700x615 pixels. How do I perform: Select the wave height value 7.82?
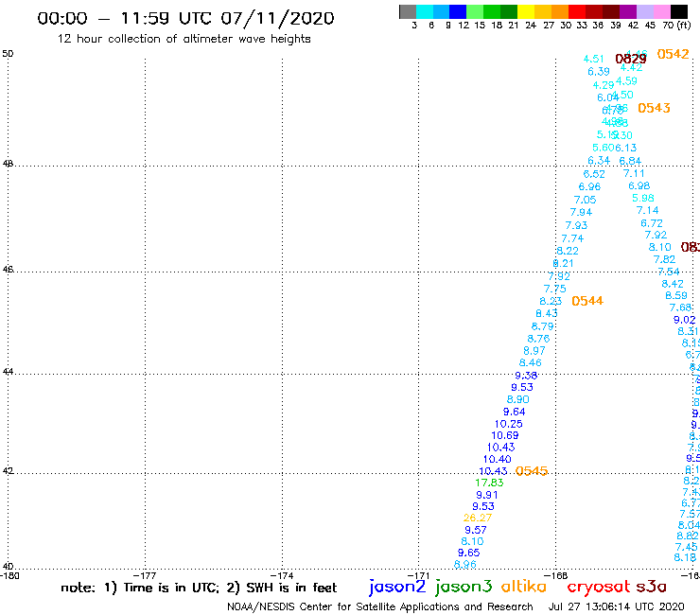[664, 259]
